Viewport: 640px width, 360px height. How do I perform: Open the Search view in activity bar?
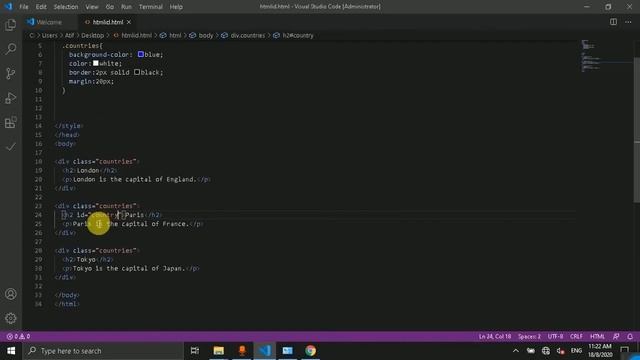[11, 49]
